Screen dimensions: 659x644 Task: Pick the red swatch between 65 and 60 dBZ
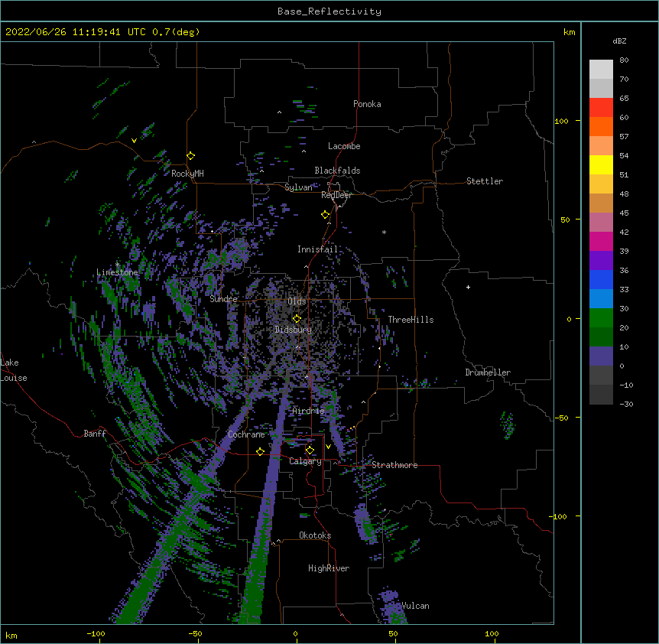coord(601,108)
